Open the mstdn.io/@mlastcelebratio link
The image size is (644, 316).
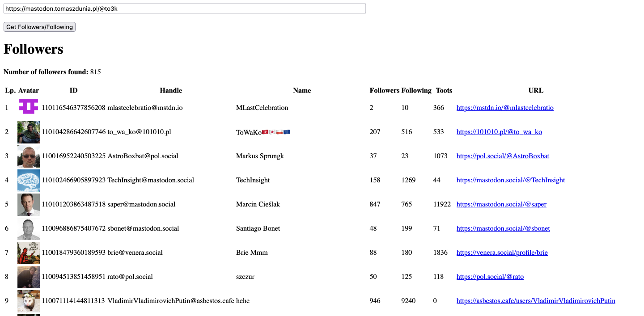coord(505,108)
